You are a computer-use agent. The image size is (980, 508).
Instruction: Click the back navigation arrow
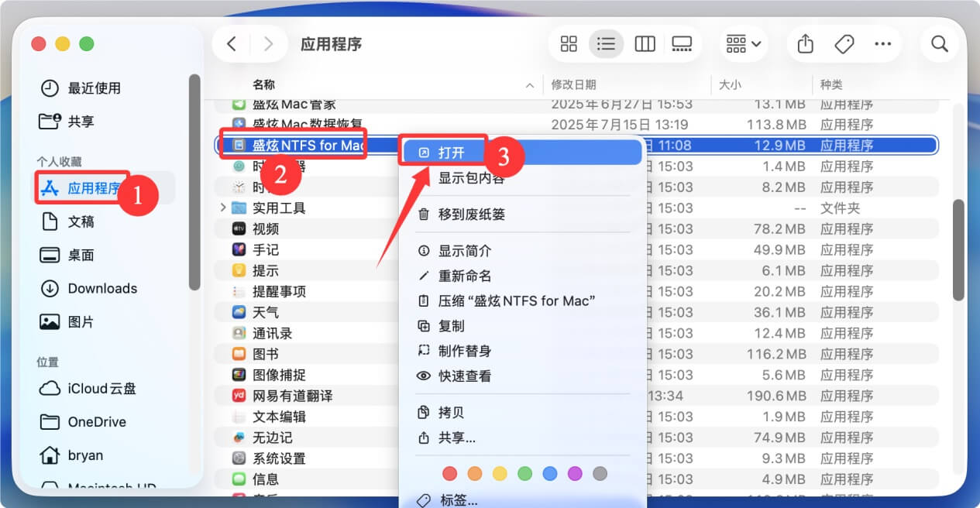click(231, 44)
